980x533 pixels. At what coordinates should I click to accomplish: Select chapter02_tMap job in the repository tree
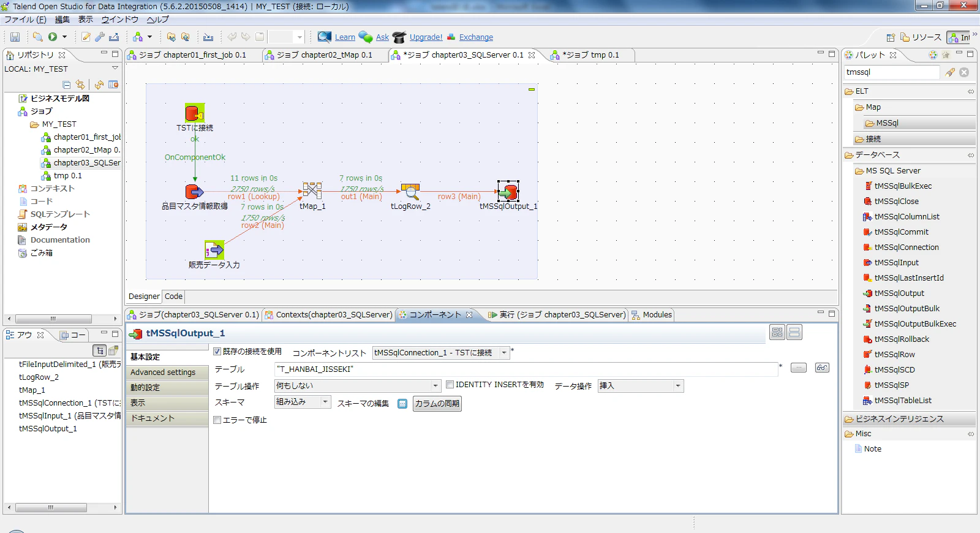click(x=81, y=149)
